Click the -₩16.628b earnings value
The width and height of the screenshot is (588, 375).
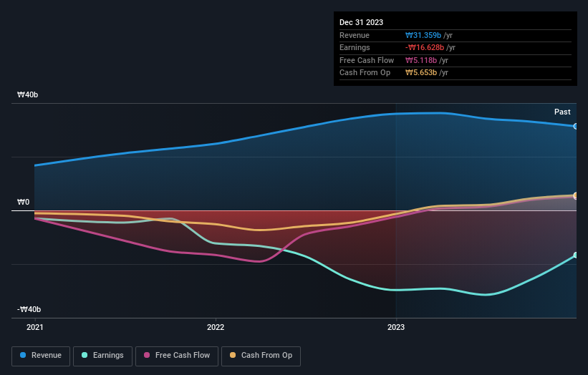click(x=425, y=47)
